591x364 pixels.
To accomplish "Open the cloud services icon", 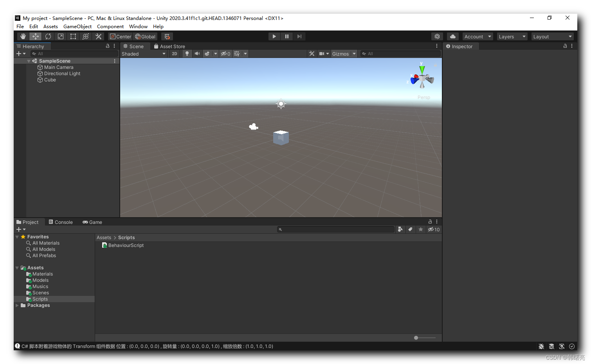I will coord(453,36).
